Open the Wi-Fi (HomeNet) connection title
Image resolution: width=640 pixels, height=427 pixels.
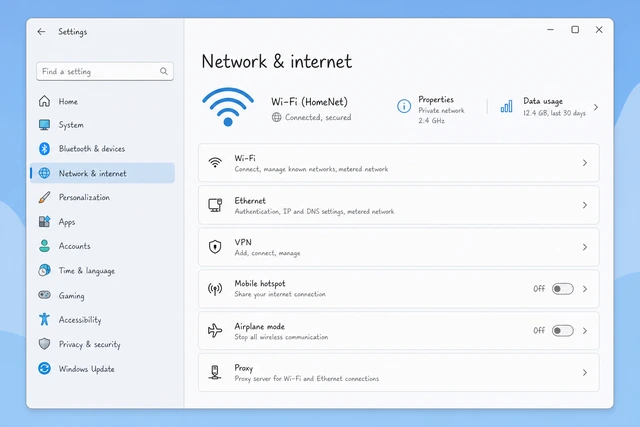[309, 102]
